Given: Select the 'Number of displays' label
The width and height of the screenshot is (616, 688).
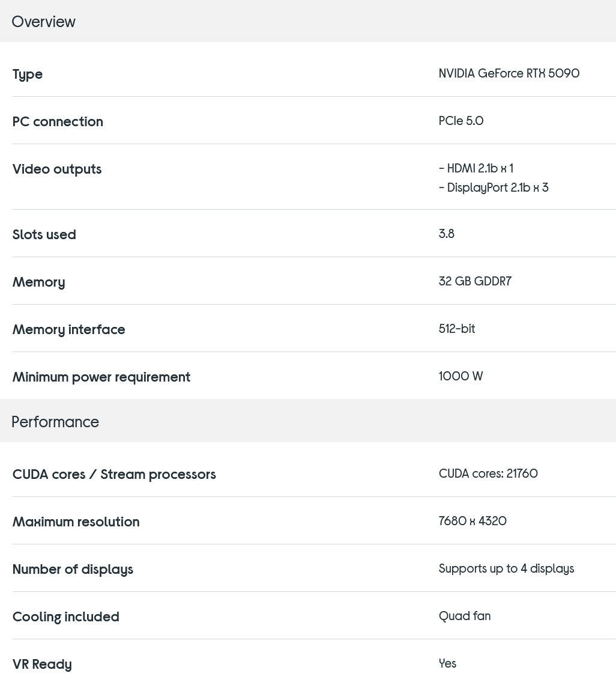Looking at the screenshot, I should point(73,569).
